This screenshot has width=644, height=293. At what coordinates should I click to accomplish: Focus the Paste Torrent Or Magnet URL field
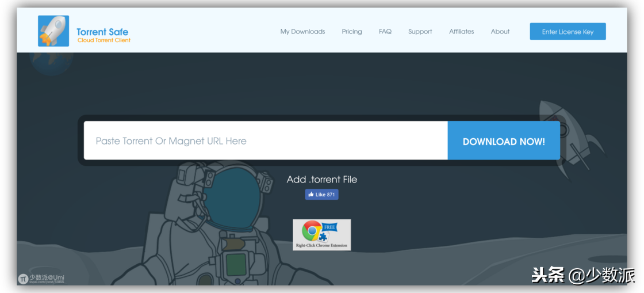tap(266, 140)
